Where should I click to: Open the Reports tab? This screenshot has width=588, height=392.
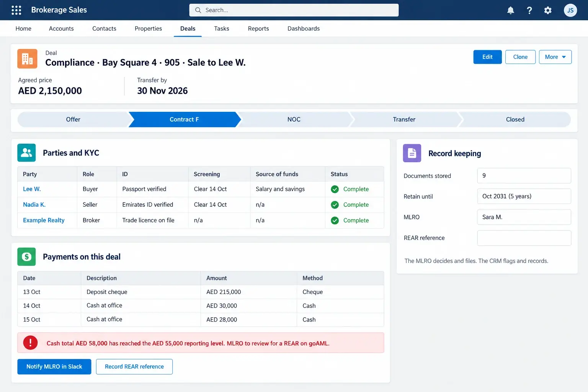pyautogui.click(x=258, y=29)
